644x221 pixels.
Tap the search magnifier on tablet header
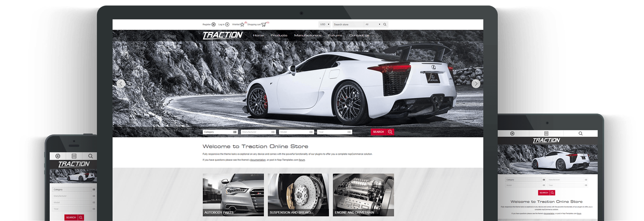coord(581,133)
